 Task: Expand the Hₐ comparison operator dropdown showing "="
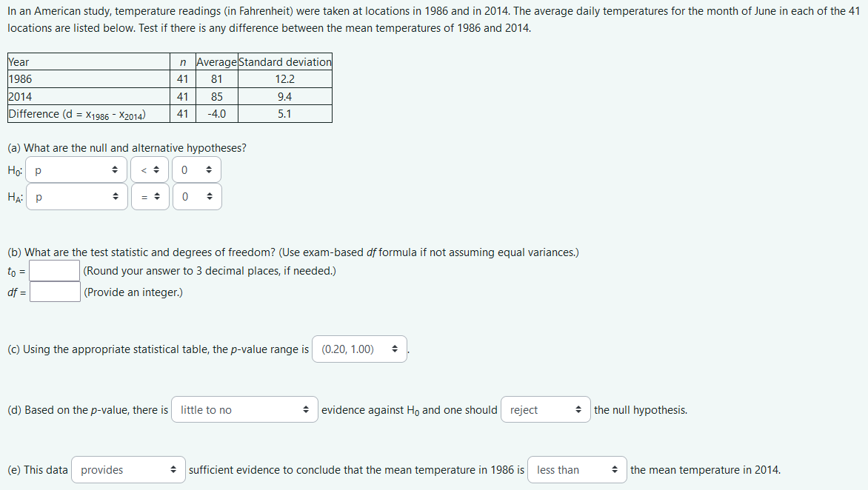150,196
